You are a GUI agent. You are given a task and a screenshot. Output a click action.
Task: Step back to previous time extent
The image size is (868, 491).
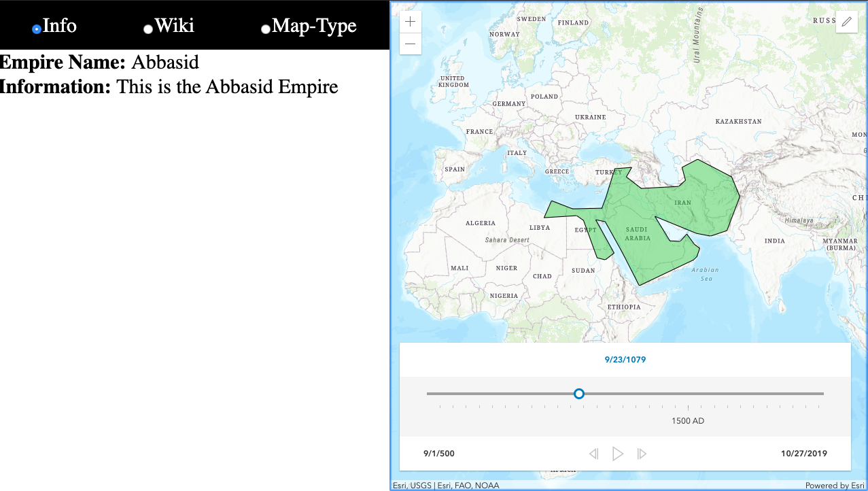coord(593,454)
